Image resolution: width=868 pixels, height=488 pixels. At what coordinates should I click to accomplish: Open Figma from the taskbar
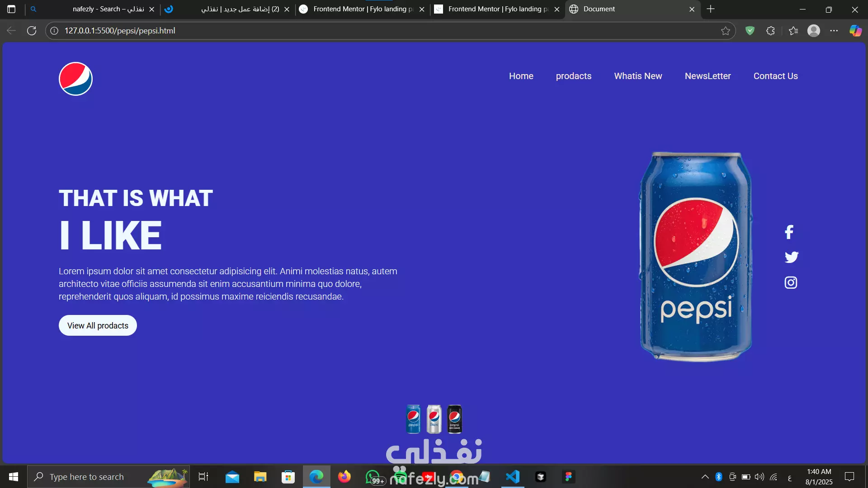click(x=568, y=477)
